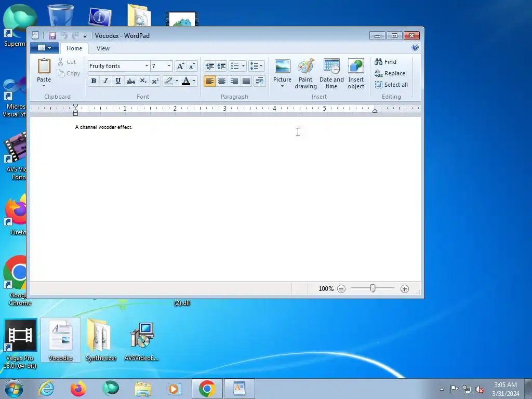Click Find in Editing group
This screenshot has width=532, height=399.
click(x=385, y=62)
